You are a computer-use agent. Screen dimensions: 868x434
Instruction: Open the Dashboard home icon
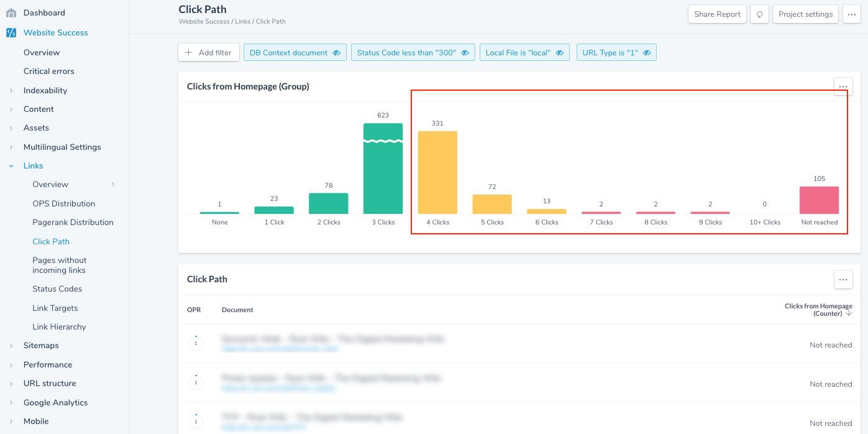pyautogui.click(x=11, y=12)
